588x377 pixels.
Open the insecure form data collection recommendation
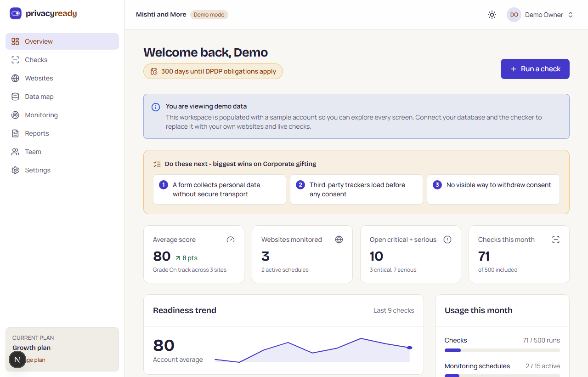[220, 189]
